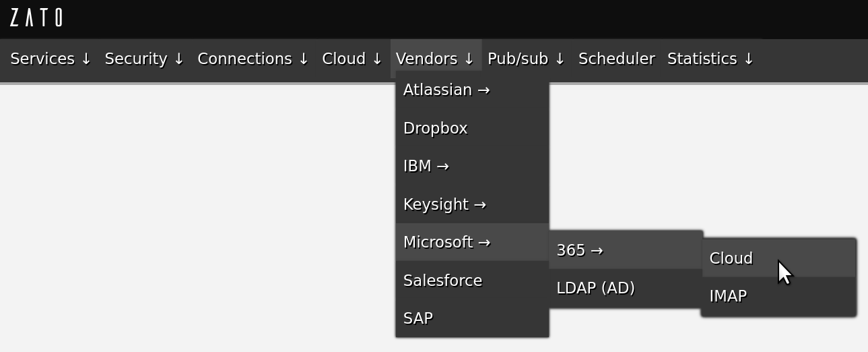This screenshot has height=352, width=868.
Task: Select LDAP (AD) under Microsoft
Action: (595, 288)
